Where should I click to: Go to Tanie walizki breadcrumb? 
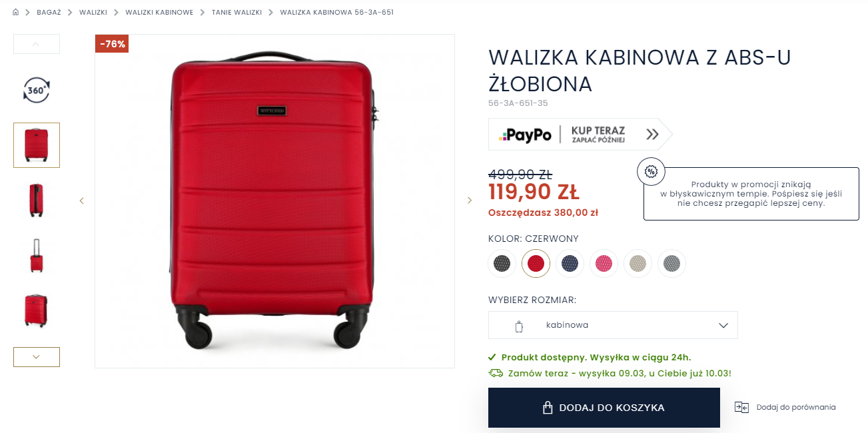tap(236, 13)
